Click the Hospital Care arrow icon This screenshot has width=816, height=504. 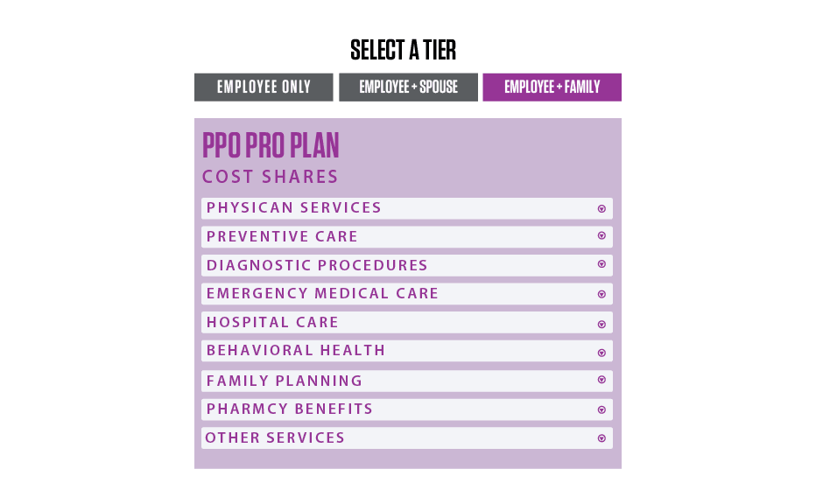[601, 324]
